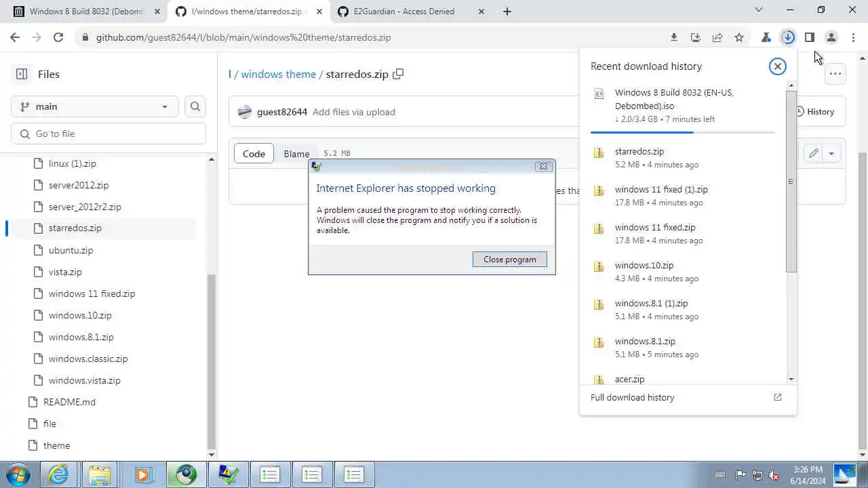Open Full download history link
This screenshot has height=488, width=868.
coord(632,397)
